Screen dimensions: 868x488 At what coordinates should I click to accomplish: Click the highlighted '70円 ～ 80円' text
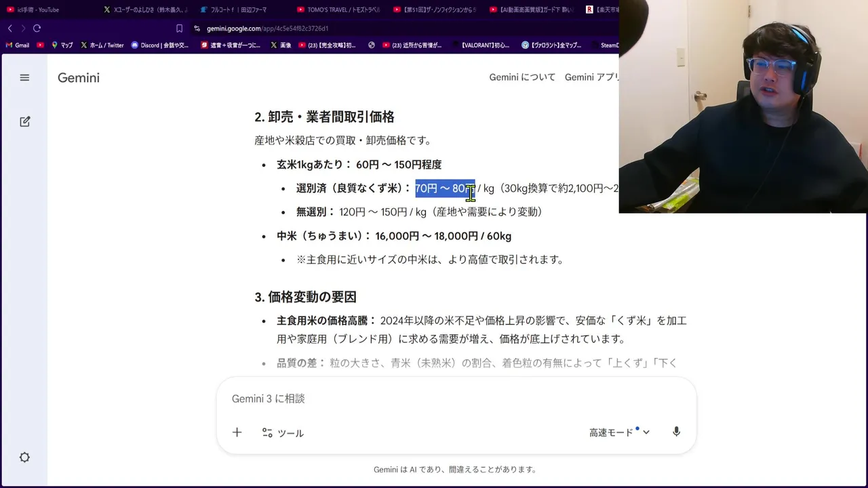coord(445,188)
